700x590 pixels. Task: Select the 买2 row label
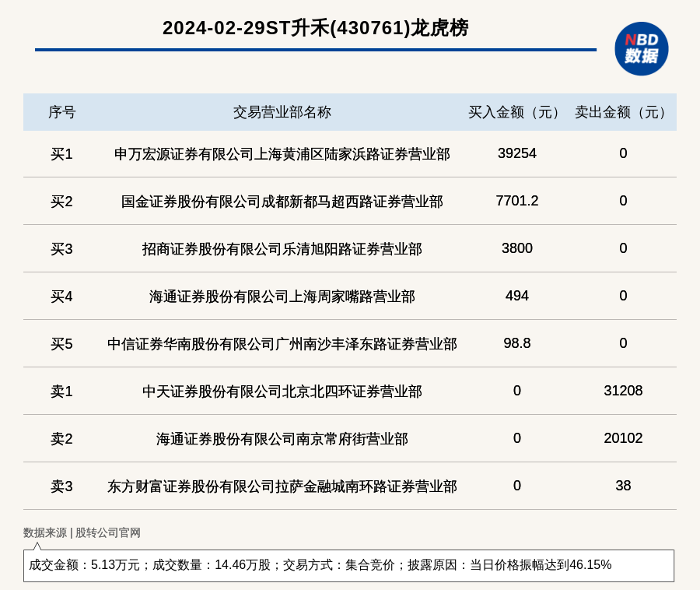[61, 202]
